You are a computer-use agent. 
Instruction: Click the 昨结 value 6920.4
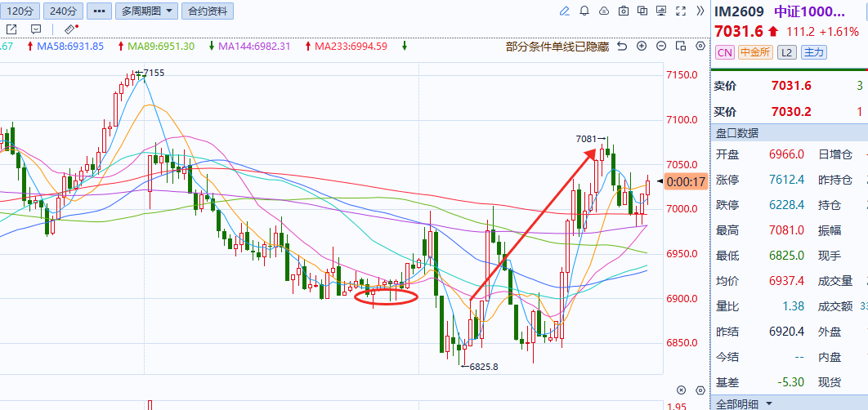tap(786, 332)
